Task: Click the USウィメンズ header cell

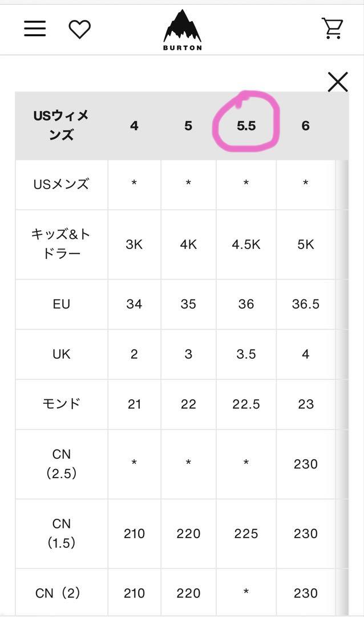Action: (61, 126)
